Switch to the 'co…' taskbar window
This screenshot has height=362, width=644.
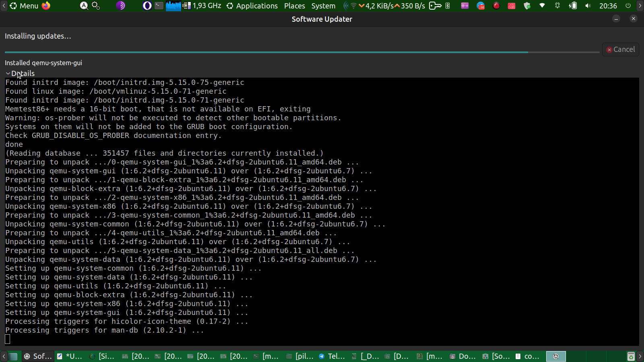[x=528, y=356]
